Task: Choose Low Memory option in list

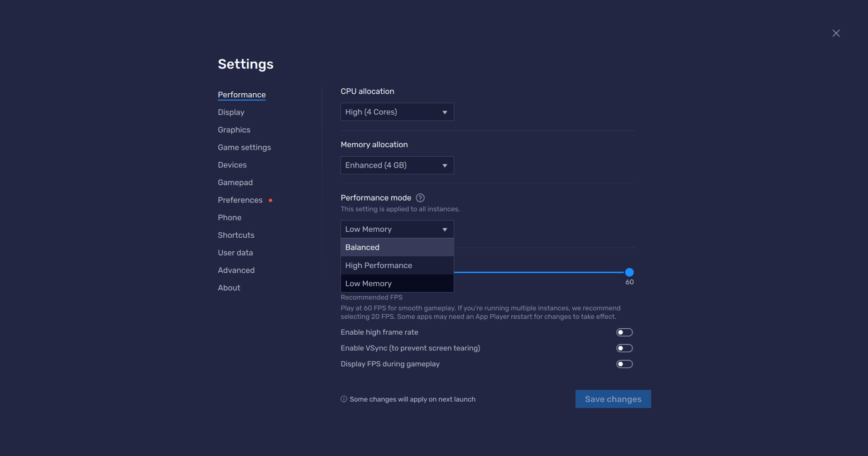Action: 397,283
